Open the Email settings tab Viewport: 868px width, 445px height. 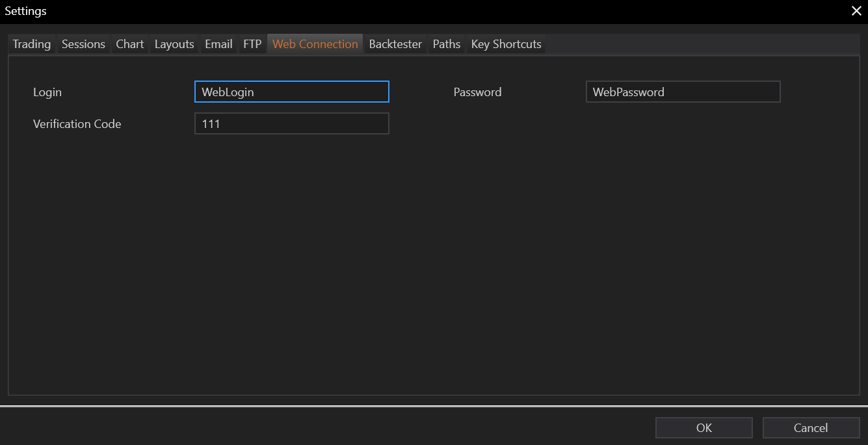pos(218,44)
